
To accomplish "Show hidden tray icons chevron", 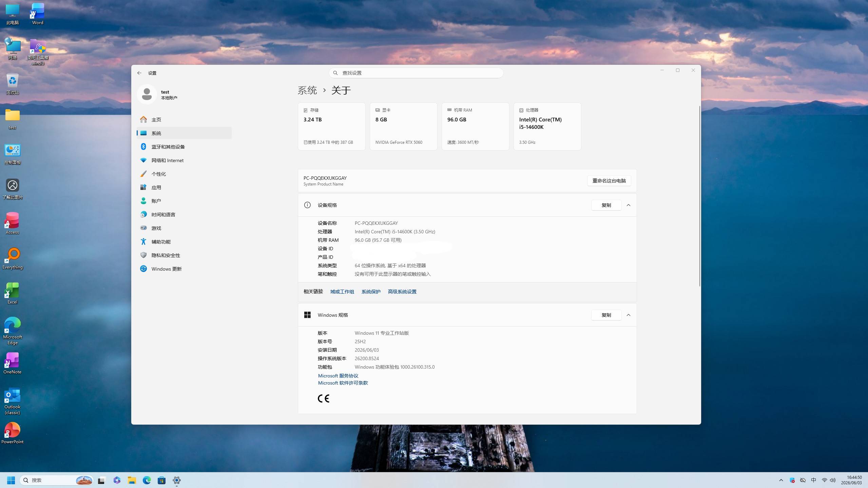I will pyautogui.click(x=781, y=480).
